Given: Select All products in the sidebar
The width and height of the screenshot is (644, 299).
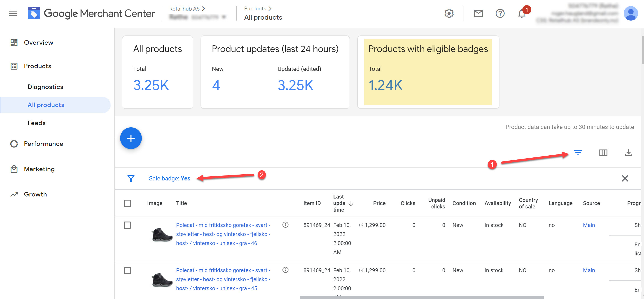Looking at the screenshot, I should point(46,105).
